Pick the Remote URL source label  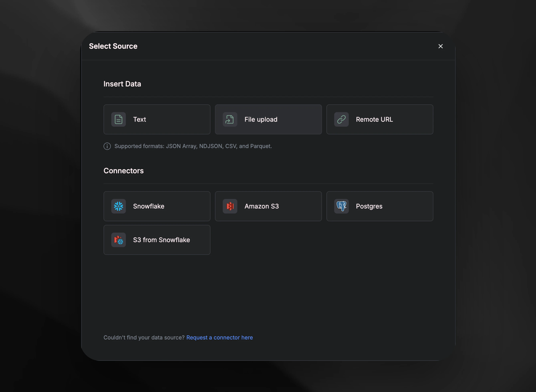tap(374, 119)
